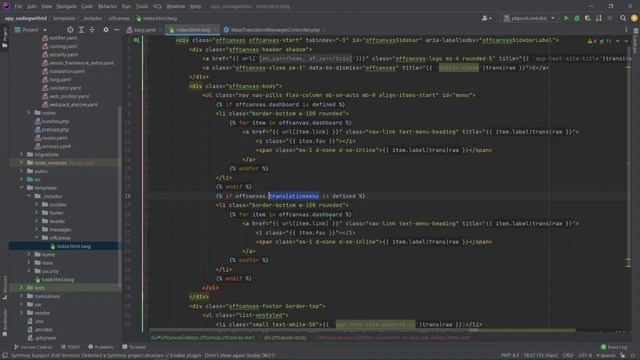
Task: Click the selected translationmenu text in editor
Action: 294,196
